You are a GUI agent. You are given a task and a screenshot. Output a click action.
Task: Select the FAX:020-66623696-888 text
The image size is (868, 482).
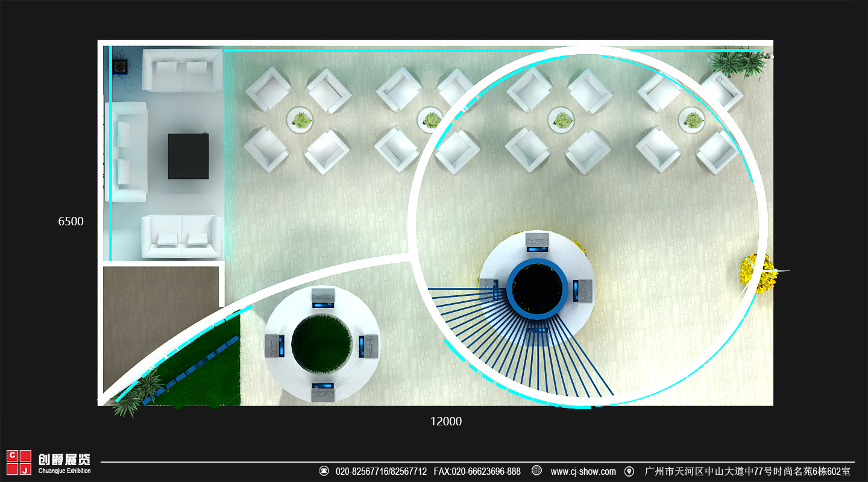[477, 471]
